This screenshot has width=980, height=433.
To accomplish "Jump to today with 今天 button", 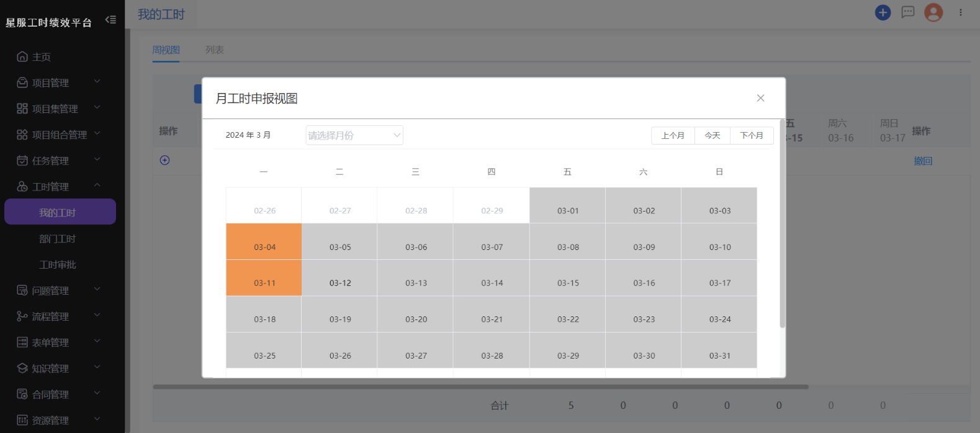I will tap(713, 135).
